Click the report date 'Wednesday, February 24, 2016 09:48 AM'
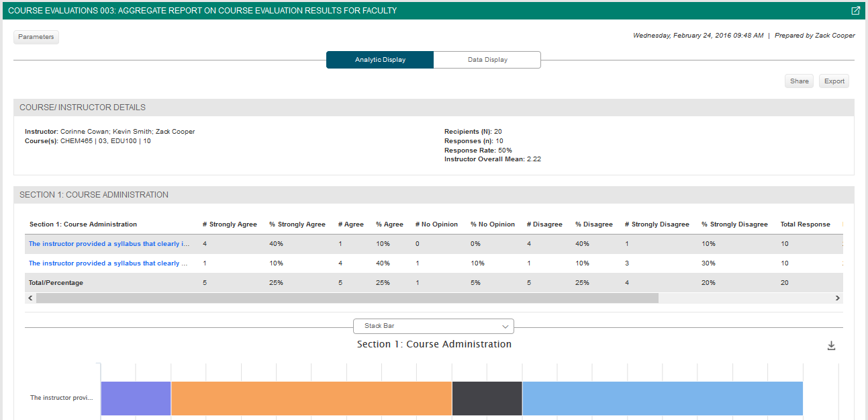 point(698,36)
